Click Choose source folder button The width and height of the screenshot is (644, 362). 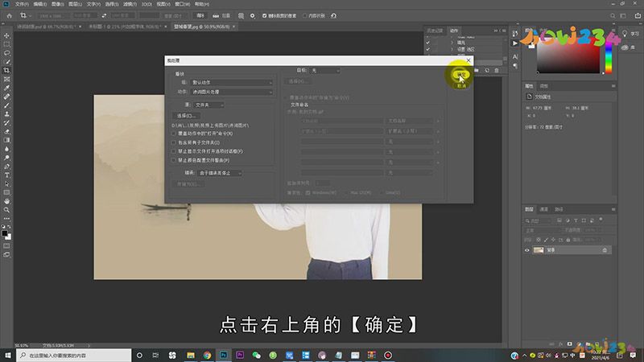(x=186, y=116)
